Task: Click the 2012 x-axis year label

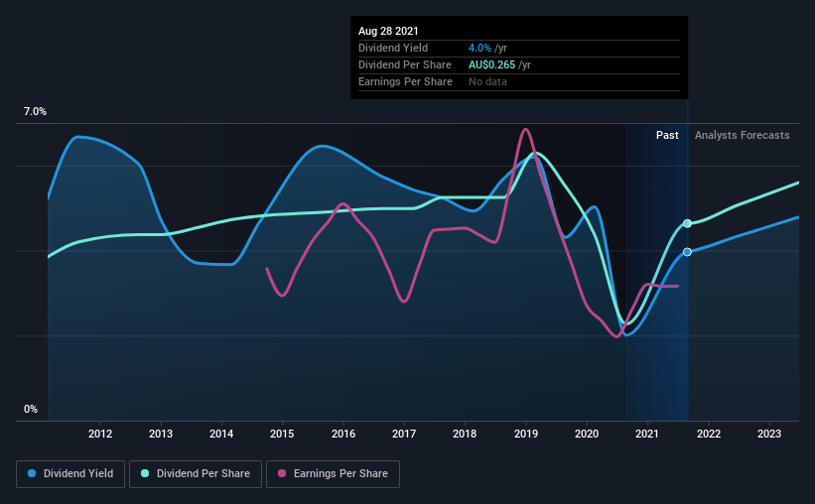Action: [100, 434]
